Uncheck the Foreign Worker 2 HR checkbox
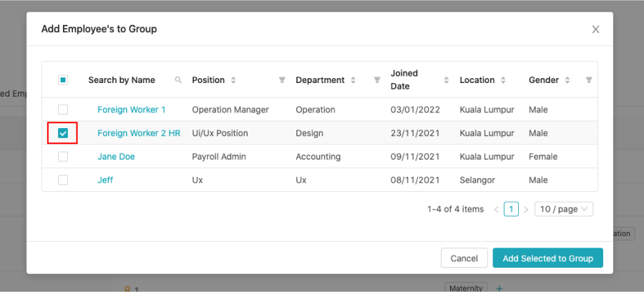This screenshot has width=644, height=292. click(63, 133)
